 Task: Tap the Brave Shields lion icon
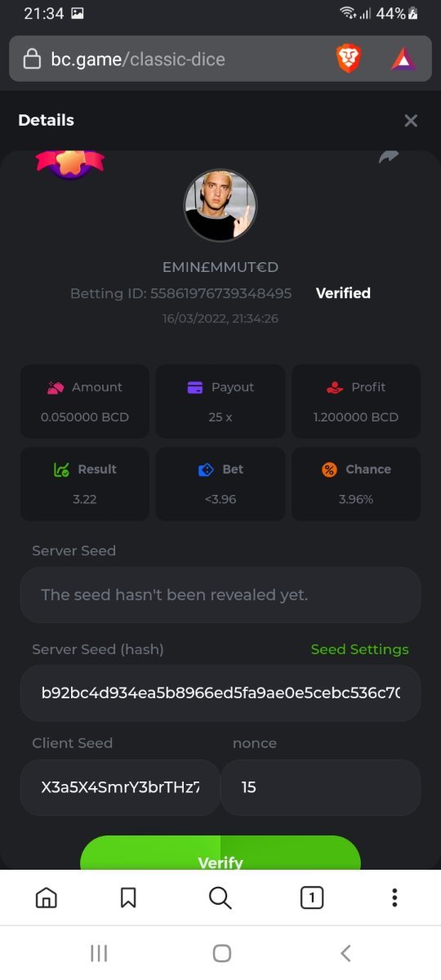click(x=349, y=59)
